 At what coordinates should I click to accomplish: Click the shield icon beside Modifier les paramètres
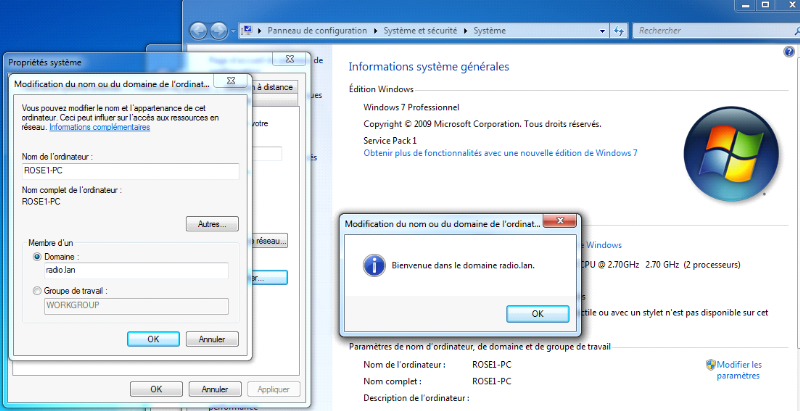(711, 365)
